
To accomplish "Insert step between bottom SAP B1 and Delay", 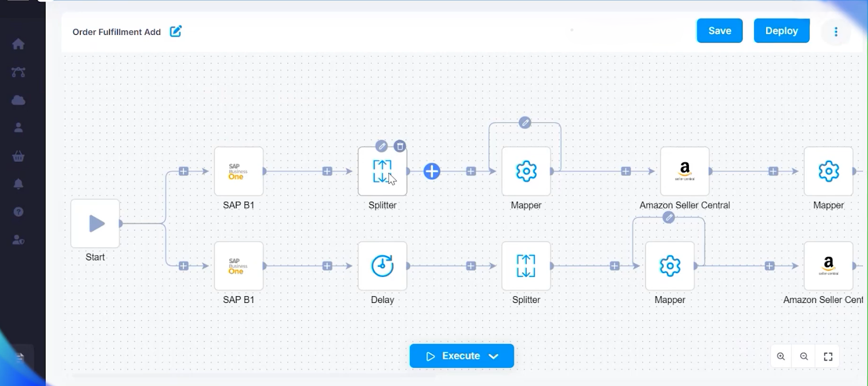I will (x=327, y=266).
